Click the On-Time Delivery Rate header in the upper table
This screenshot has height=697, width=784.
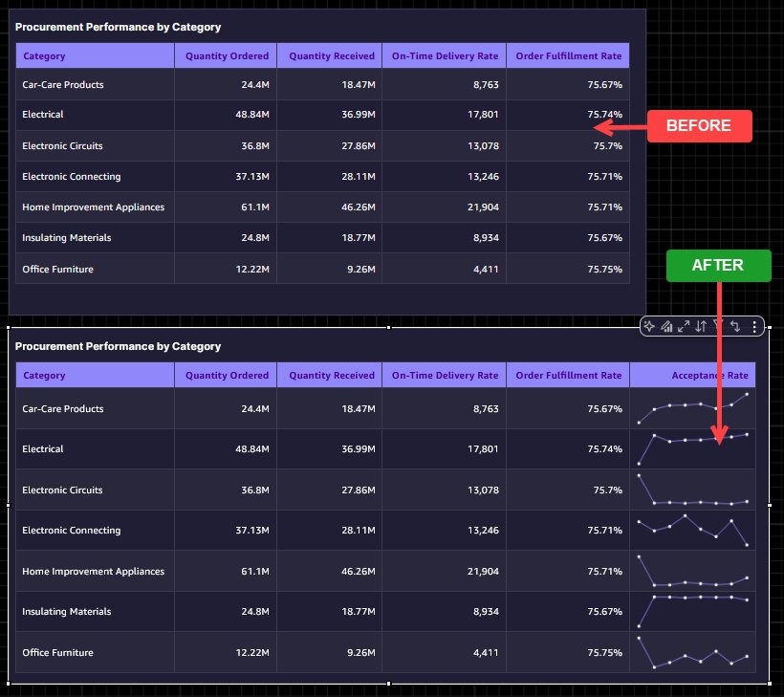pos(445,56)
